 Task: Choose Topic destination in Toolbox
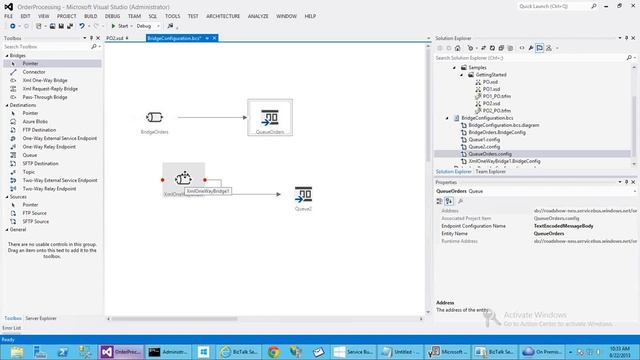pos(29,172)
